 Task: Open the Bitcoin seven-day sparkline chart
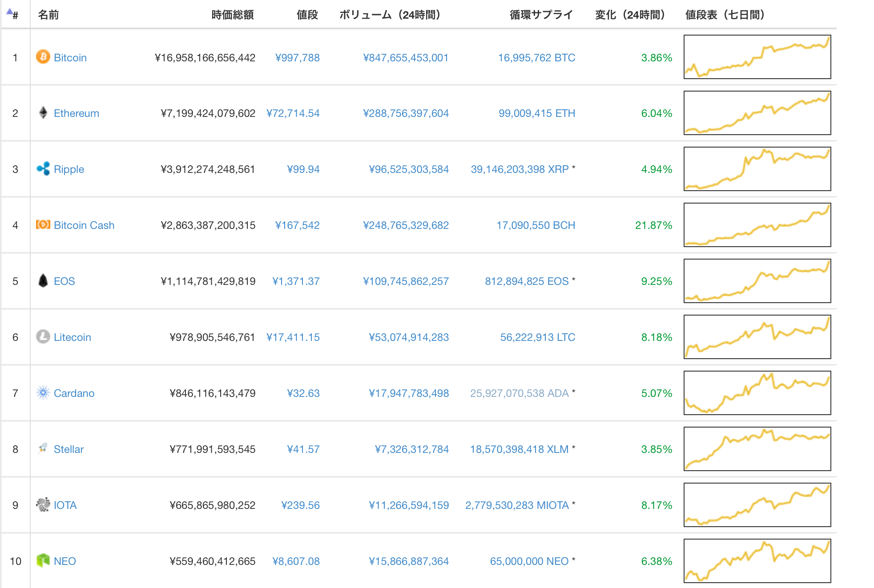pyautogui.click(x=757, y=57)
